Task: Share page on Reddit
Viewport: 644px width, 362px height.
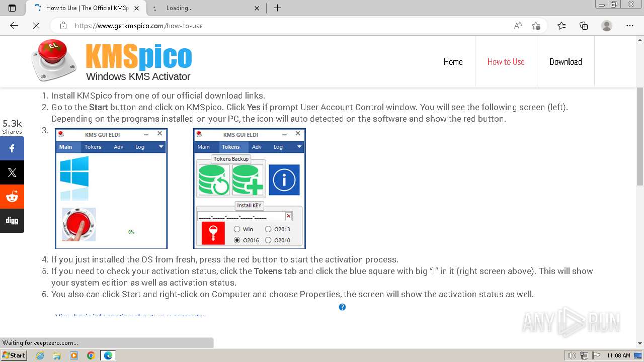Action: (x=12, y=197)
